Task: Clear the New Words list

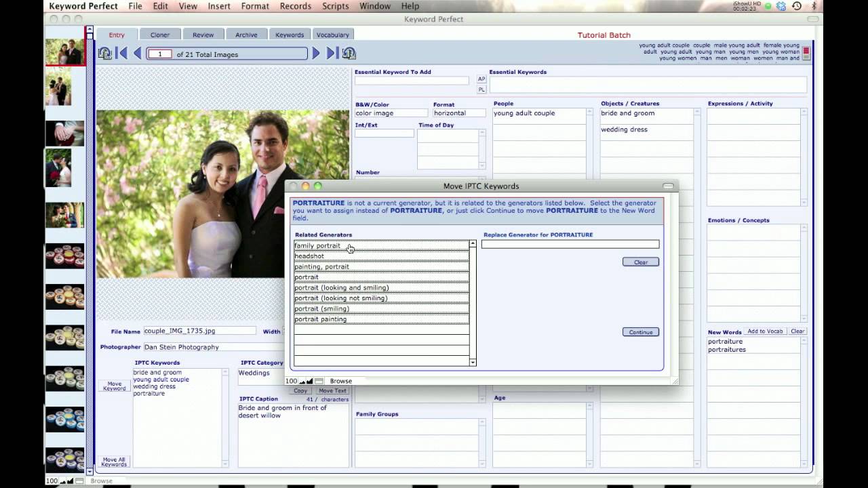Action: coord(797,331)
